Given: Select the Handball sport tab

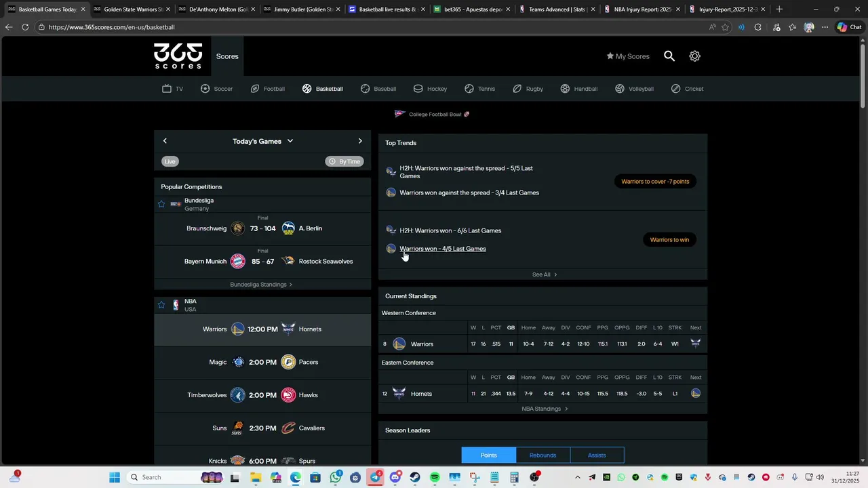Looking at the screenshot, I should tap(578, 89).
